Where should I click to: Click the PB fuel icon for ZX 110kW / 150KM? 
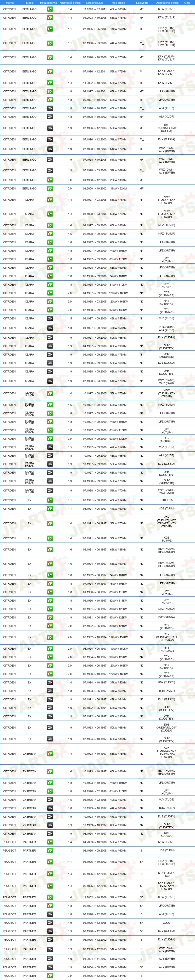point(50,649)
